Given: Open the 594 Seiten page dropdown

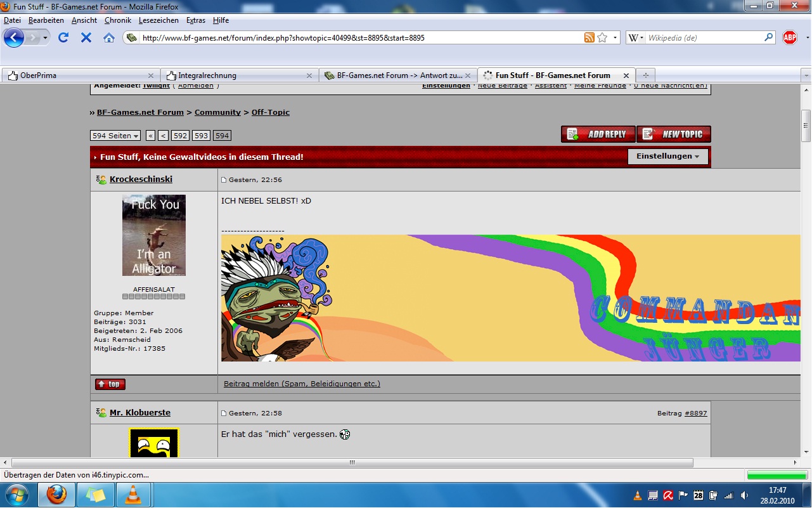Looking at the screenshot, I should (115, 136).
